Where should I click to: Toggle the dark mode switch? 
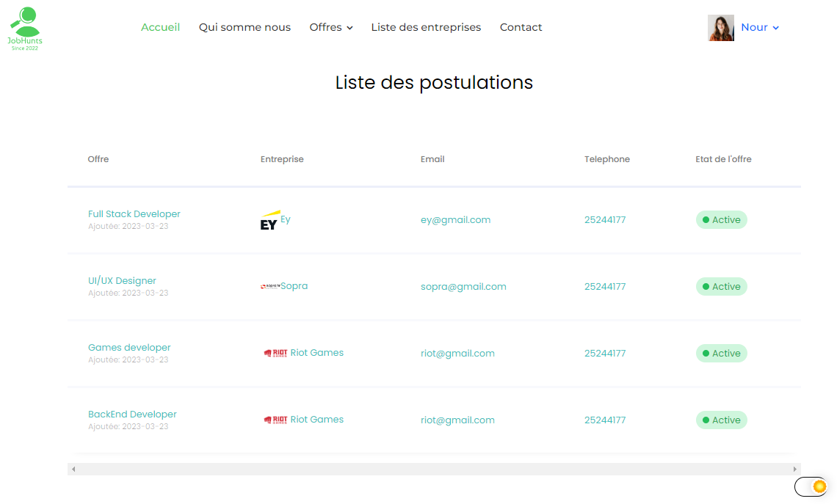(811, 486)
